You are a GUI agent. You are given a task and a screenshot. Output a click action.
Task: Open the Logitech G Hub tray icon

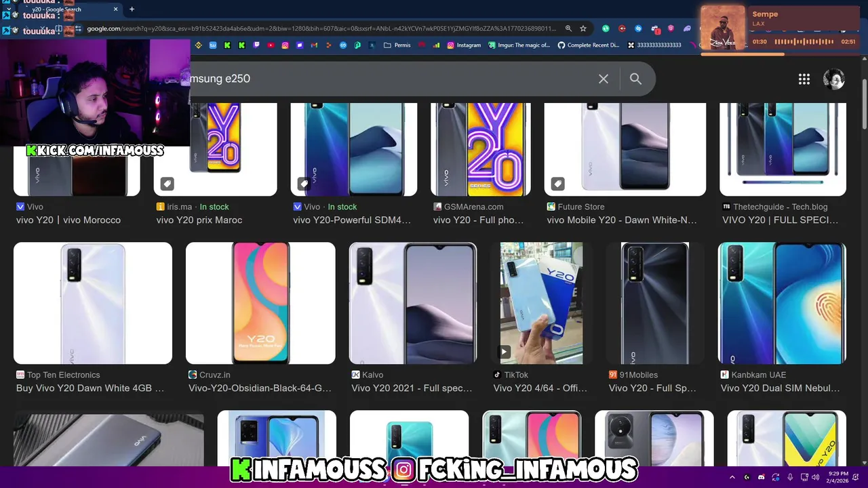[747, 477]
